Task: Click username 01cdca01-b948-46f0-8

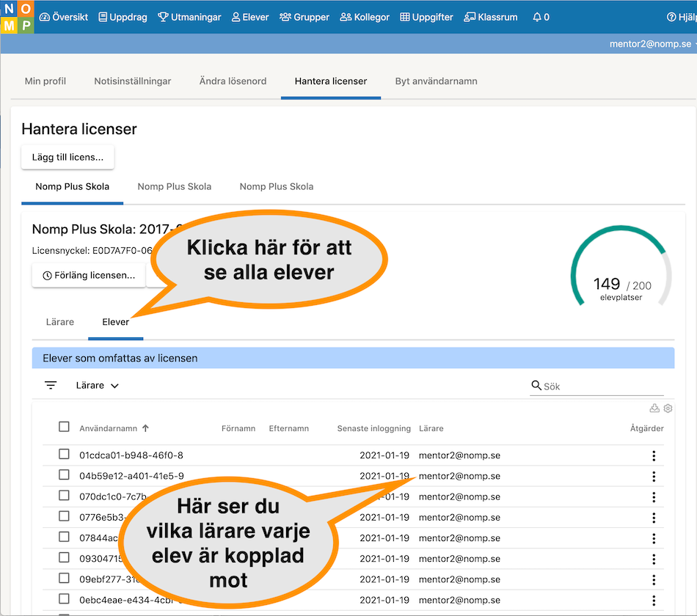Action: (x=131, y=455)
